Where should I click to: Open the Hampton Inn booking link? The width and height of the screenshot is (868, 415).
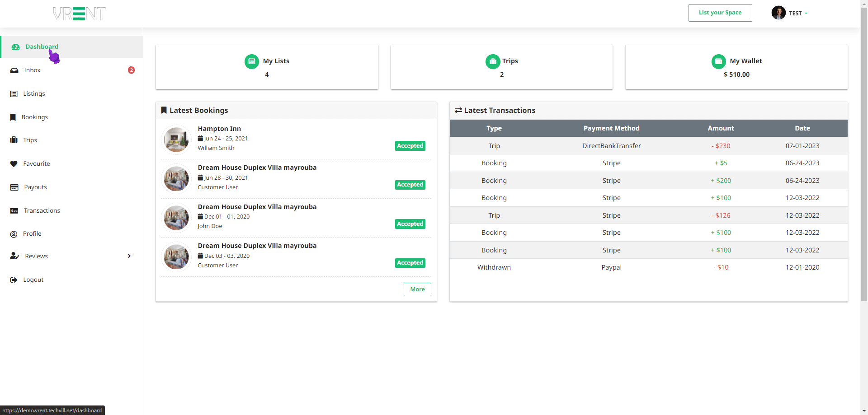[x=219, y=129]
